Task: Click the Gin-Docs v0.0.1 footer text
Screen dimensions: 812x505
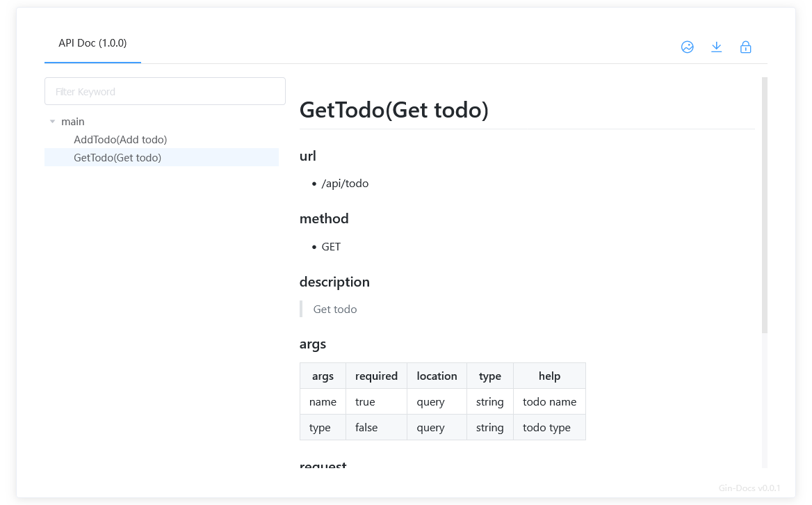Action: click(x=749, y=488)
